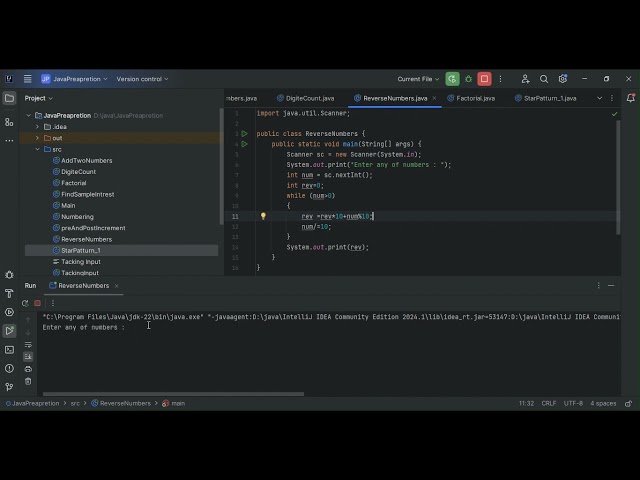Viewport: 640px width, 480px height.
Task: Open the CRLF line separator selector
Action: pyautogui.click(x=549, y=403)
